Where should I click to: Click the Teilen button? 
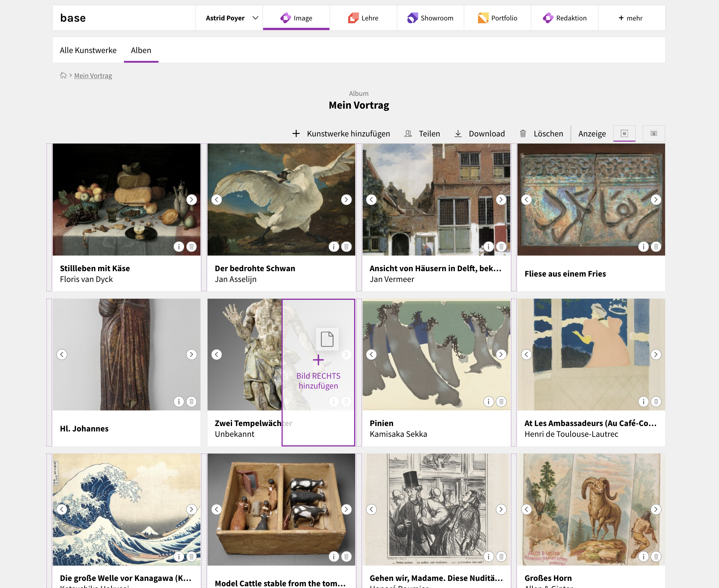click(422, 133)
